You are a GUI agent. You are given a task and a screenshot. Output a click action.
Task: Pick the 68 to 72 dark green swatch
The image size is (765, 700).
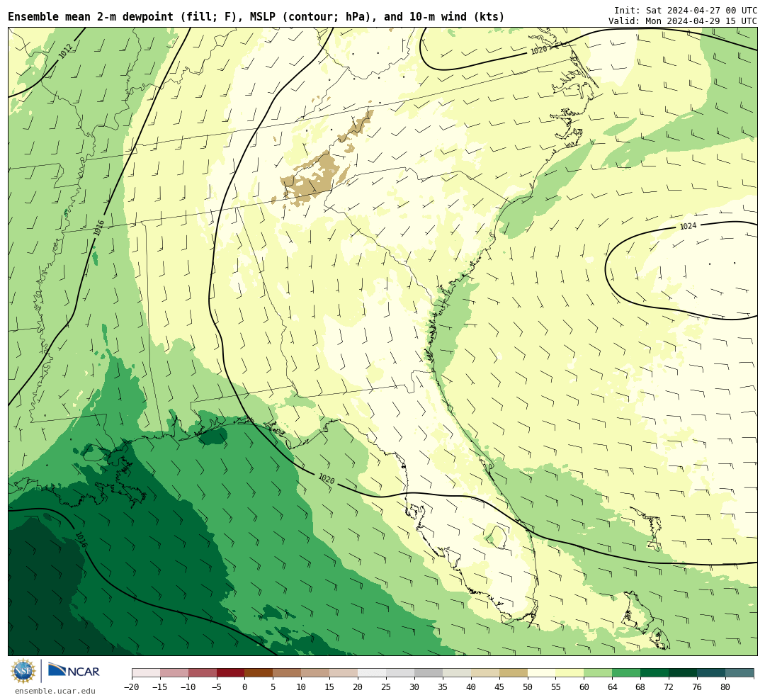655,672
